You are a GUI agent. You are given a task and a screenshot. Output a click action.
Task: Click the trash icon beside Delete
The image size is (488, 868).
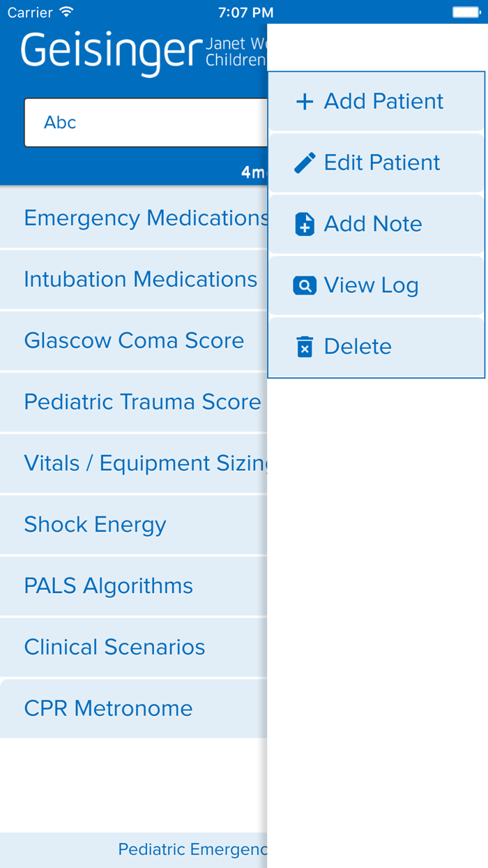click(x=305, y=347)
